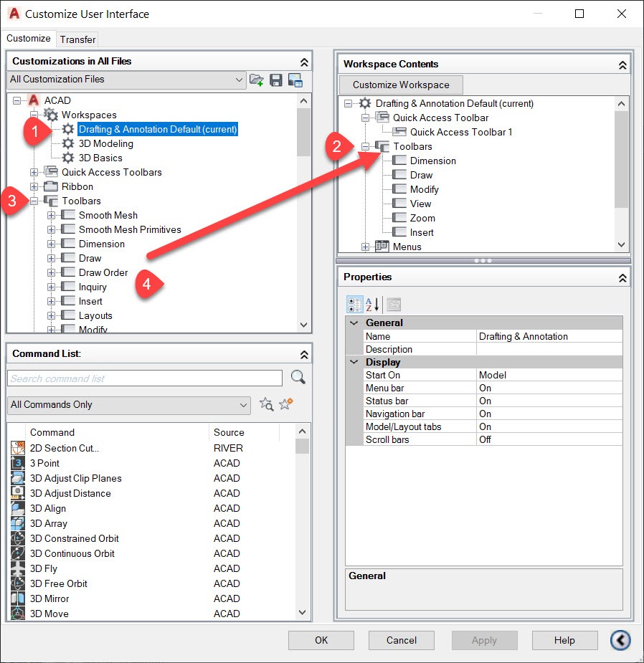Click the 3D Mirror command icon

[x=18, y=598]
